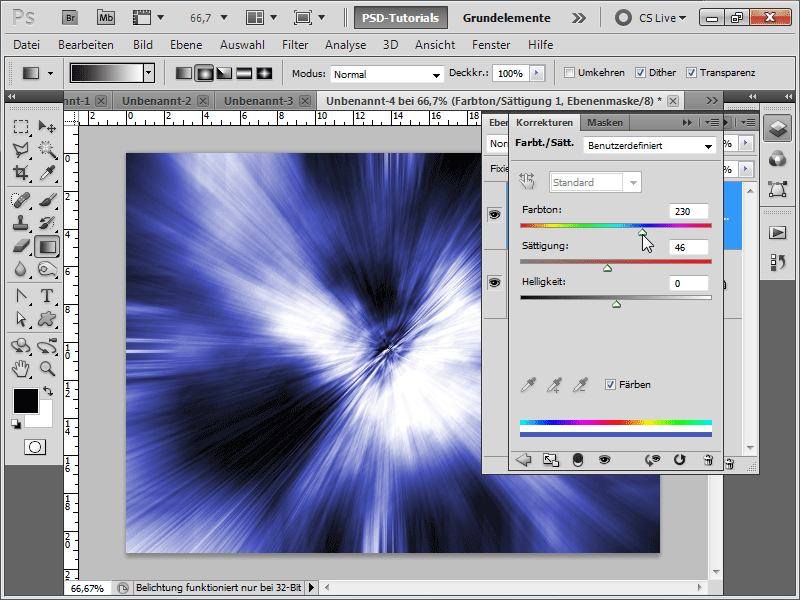Screen dimensions: 800x600
Task: Launch Adobe Bridge with Br icon
Action: [70, 18]
